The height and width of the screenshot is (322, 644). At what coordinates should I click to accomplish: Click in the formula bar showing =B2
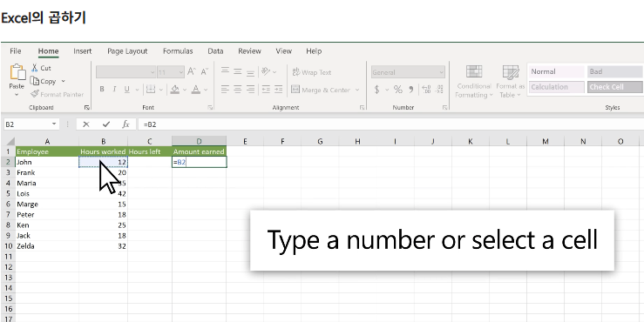click(x=390, y=124)
